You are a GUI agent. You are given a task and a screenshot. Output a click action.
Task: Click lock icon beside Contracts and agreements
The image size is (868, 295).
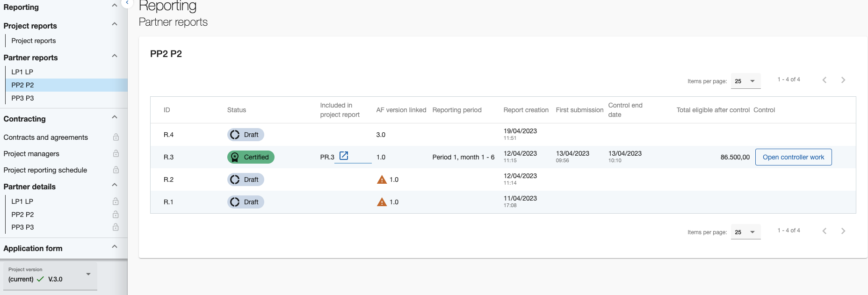click(x=116, y=137)
